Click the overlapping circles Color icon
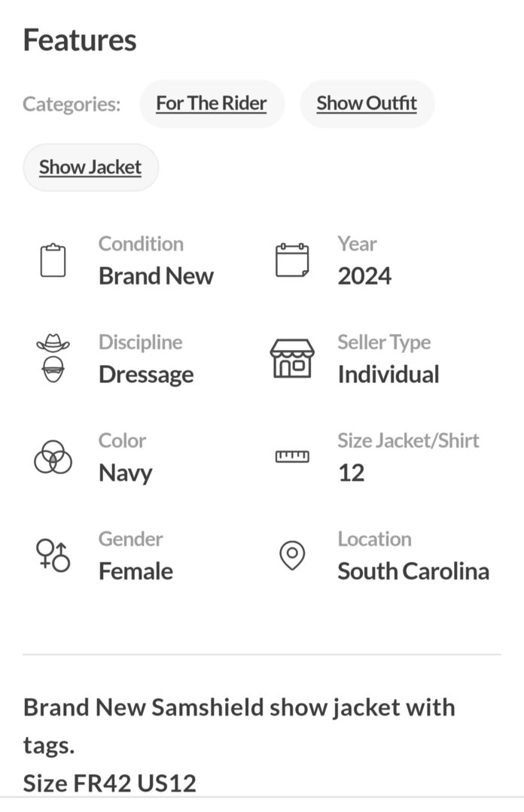The image size is (524, 812). click(x=53, y=457)
